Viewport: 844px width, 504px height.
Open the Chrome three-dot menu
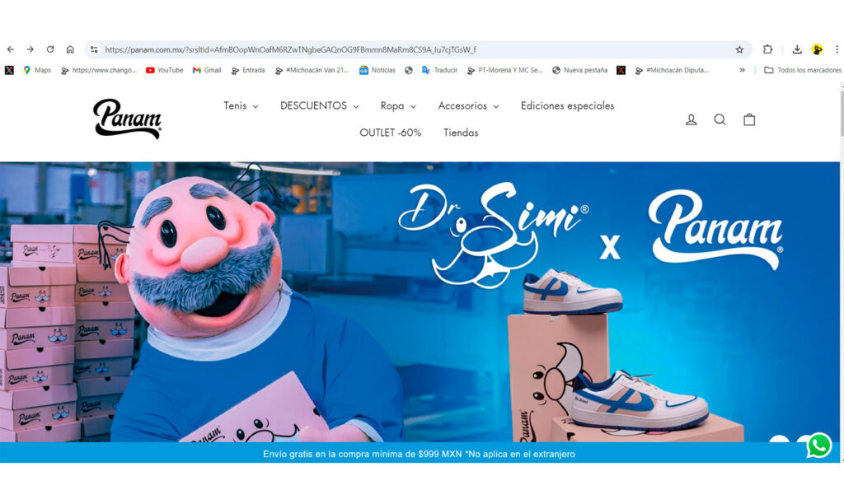click(837, 49)
